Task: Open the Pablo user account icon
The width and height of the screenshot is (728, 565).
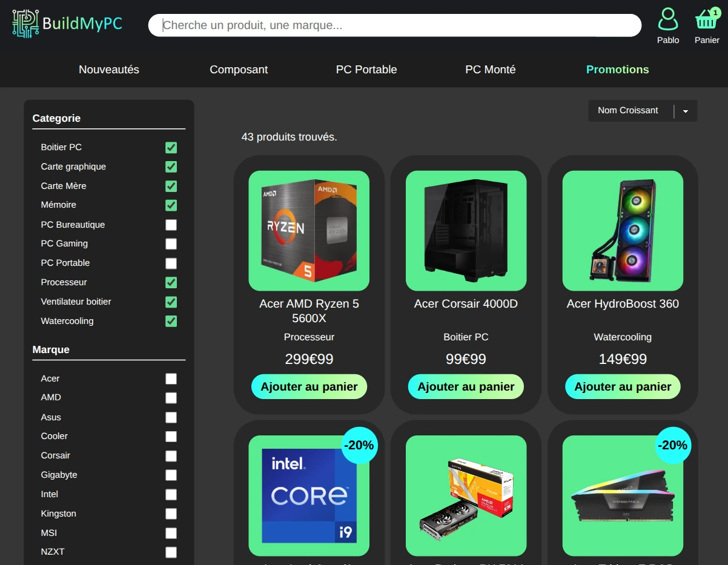Action: [x=668, y=19]
